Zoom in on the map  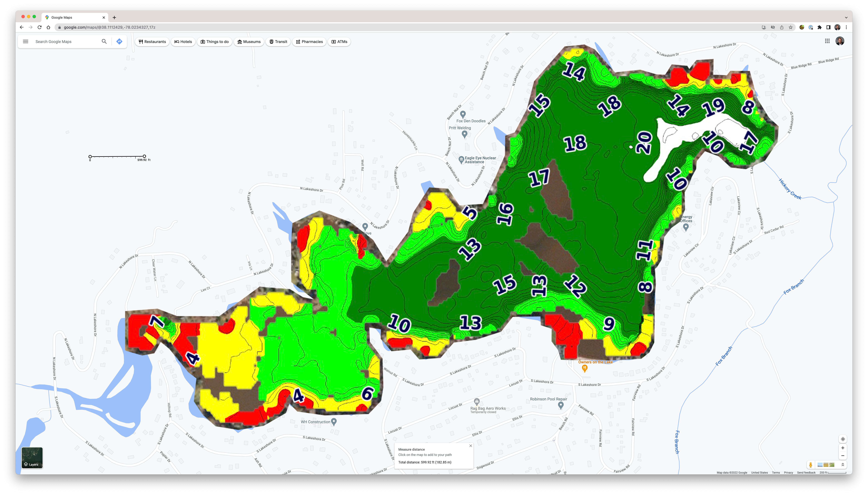coord(843,448)
